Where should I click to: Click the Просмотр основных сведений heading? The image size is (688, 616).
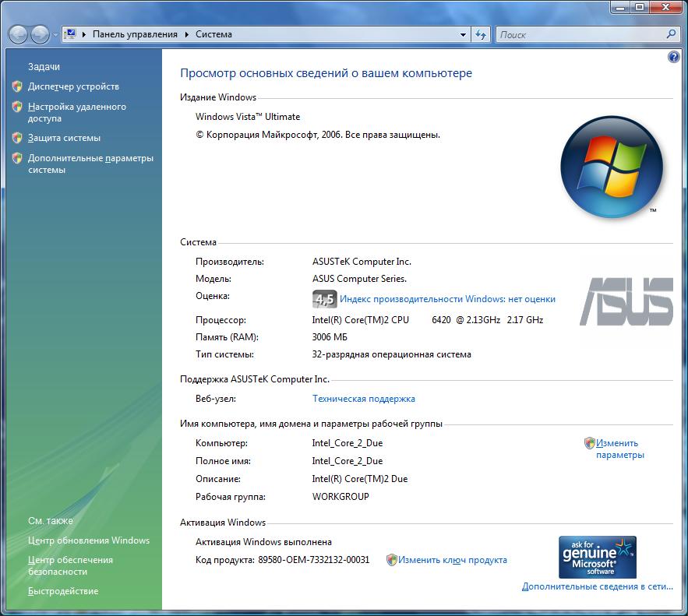(x=326, y=73)
